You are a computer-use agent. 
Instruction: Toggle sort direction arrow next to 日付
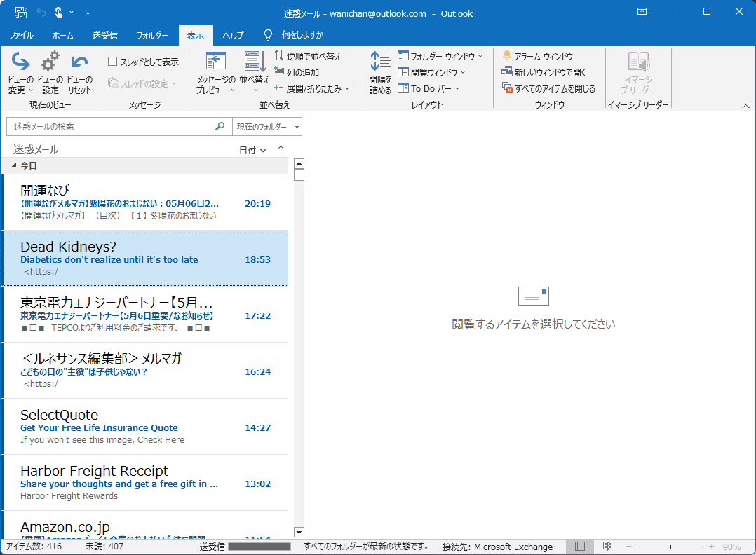(281, 150)
